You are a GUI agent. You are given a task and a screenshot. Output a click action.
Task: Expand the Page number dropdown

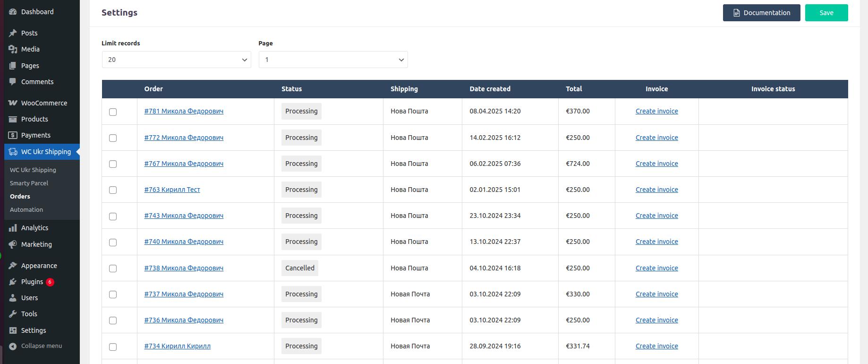333,60
